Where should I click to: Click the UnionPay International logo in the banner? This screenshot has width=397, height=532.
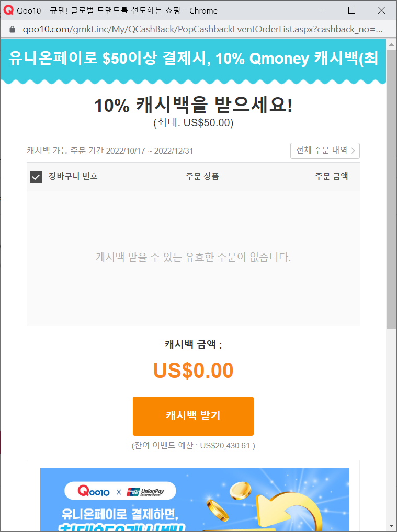[x=145, y=492]
